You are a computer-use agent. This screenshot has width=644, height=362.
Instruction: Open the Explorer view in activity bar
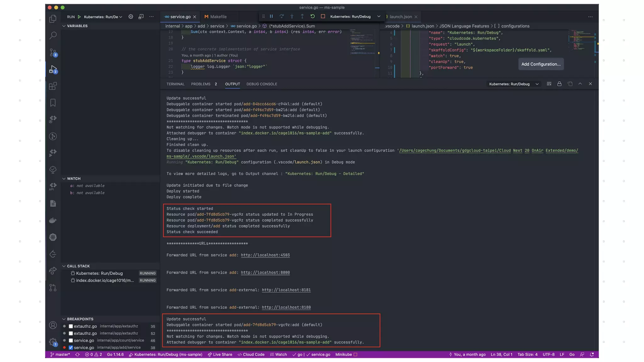coord(53,19)
